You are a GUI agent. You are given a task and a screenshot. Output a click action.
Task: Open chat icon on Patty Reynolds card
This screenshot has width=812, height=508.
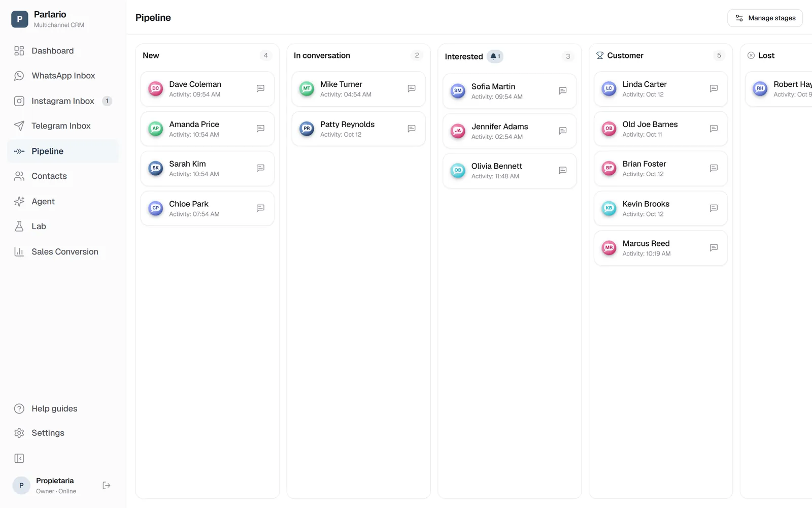[x=412, y=129]
